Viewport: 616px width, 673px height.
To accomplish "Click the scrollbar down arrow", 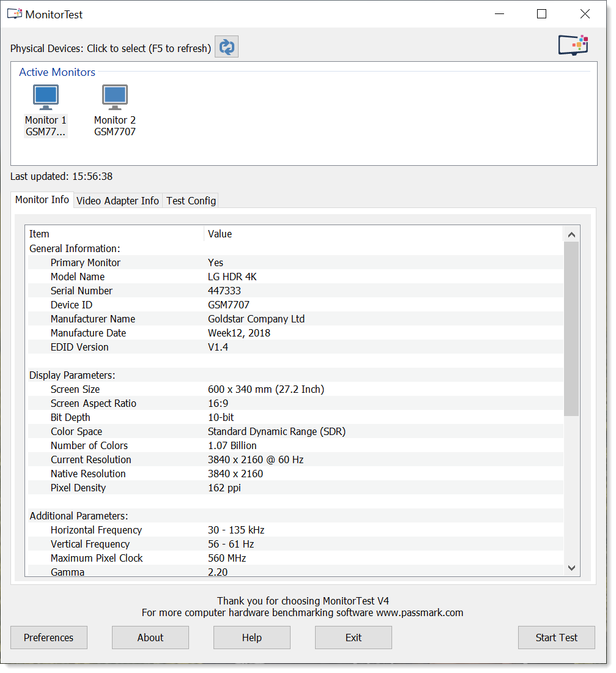I will pyautogui.click(x=571, y=568).
